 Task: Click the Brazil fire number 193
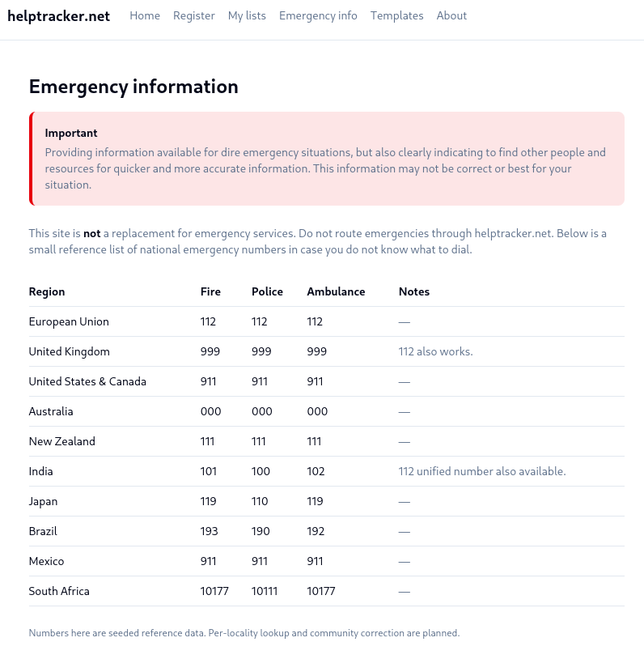209,531
